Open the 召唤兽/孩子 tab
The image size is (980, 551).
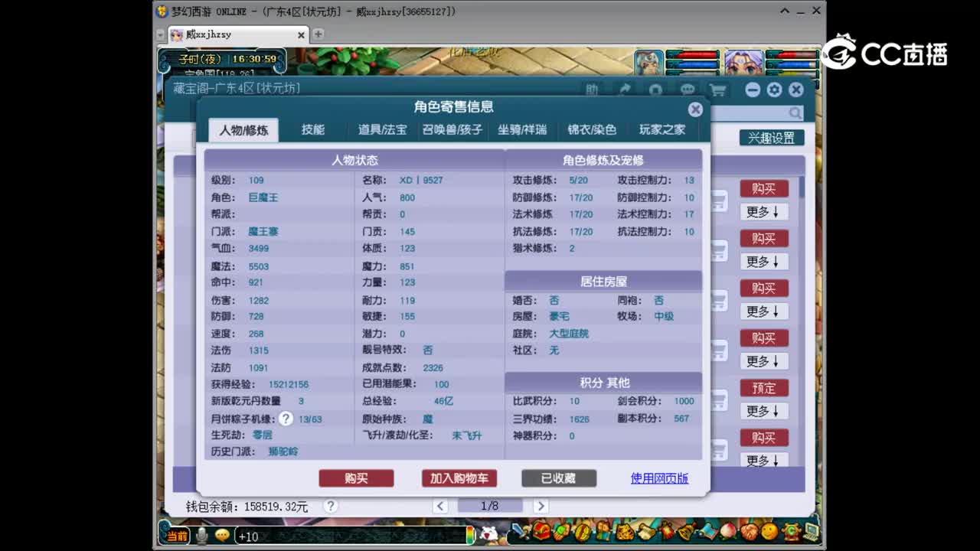tap(452, 130)
